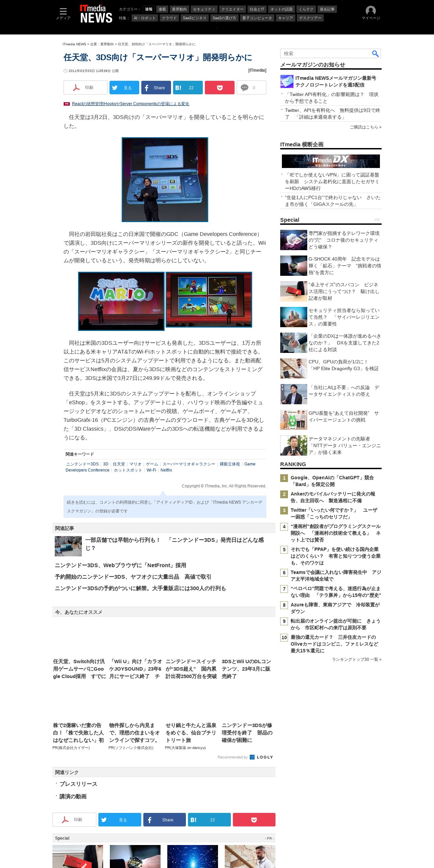The height and width of the screenshot is (868, 434).
Task: Select the 過去記事 category tab
Action: coord(327,9)
